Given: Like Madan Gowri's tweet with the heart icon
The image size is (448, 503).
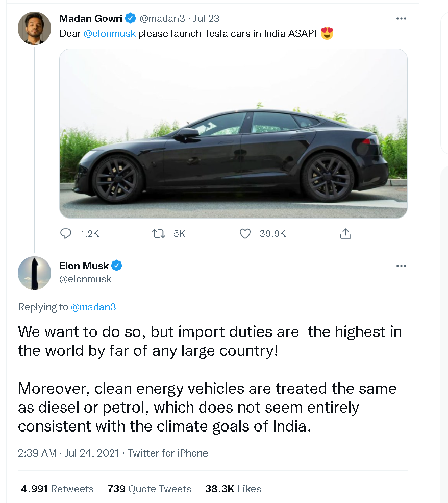Looking at the screenshot, I should 245,233.
